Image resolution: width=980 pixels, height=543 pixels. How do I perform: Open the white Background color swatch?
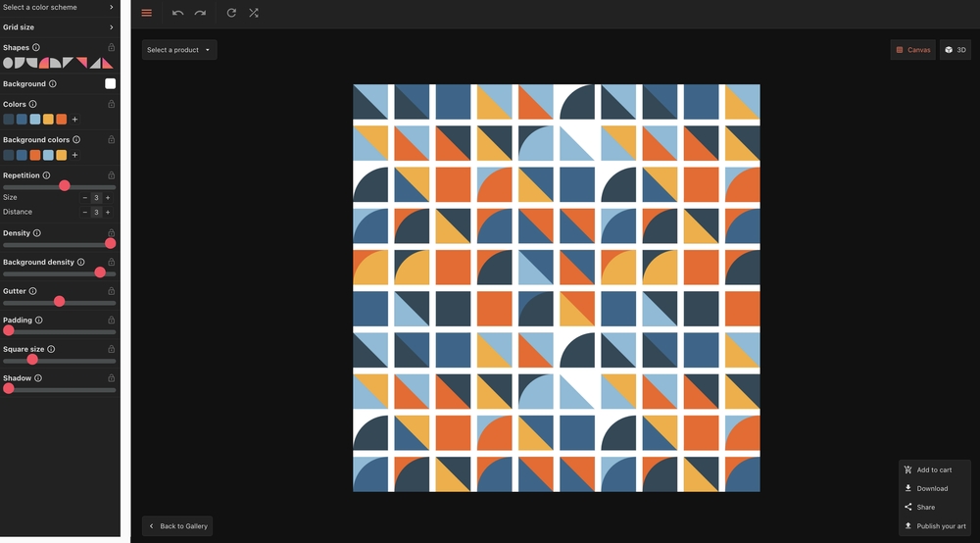pos(110,83)
